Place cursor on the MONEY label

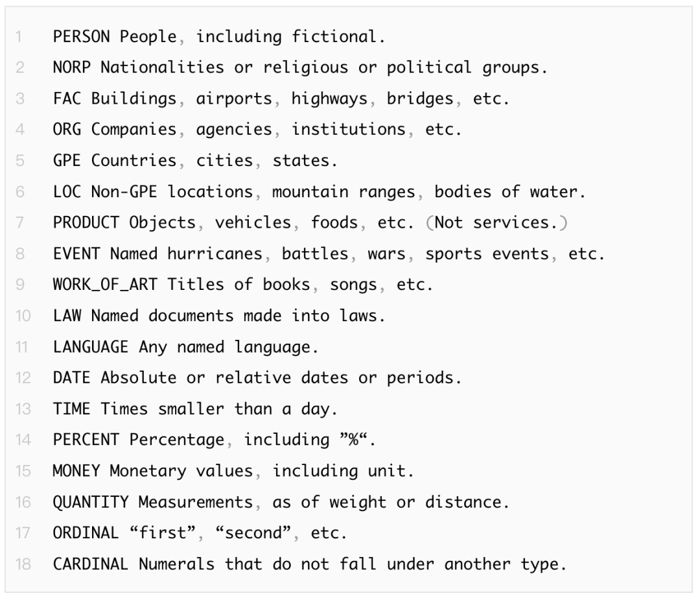click(x=76, y=471)
